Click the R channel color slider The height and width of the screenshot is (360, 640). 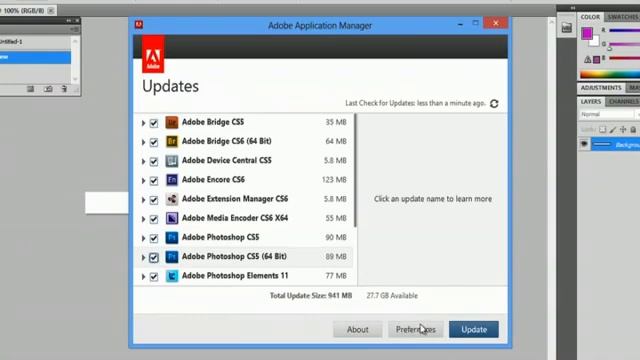point(624,30)
